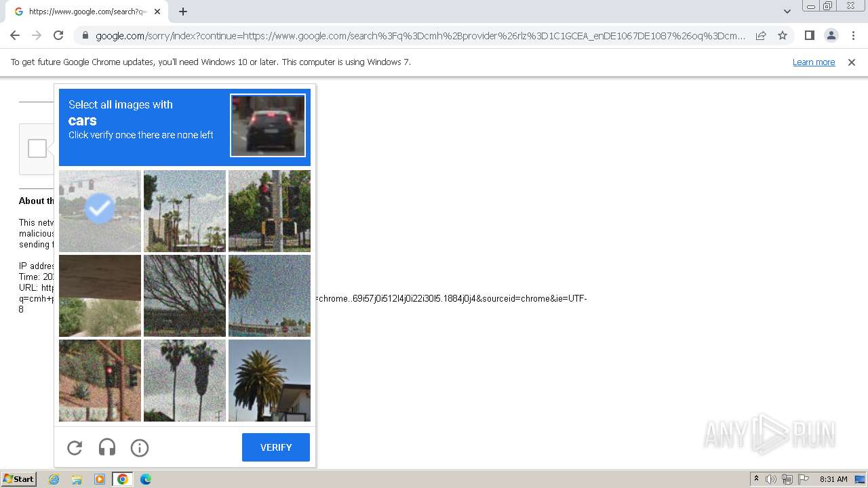Dismiss the Chrome update notification bar
The width and height of the screenshot is (868, 488).
(x=852, y=62)
